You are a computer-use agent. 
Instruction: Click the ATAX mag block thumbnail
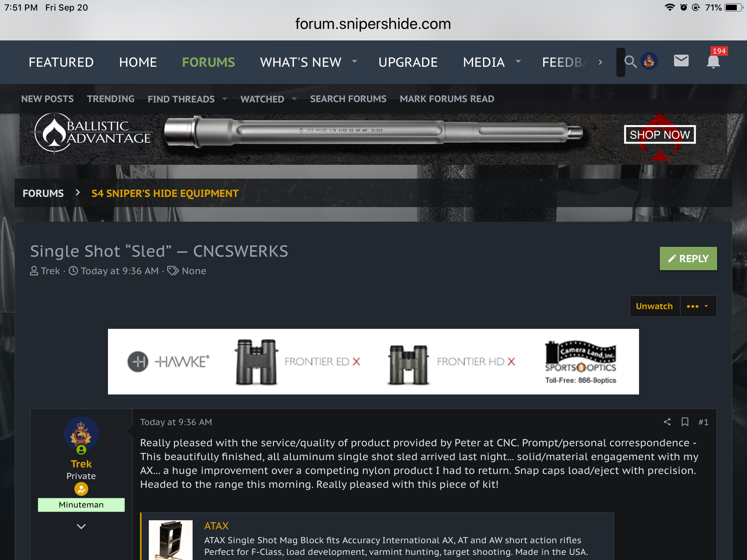pos(170,540)
